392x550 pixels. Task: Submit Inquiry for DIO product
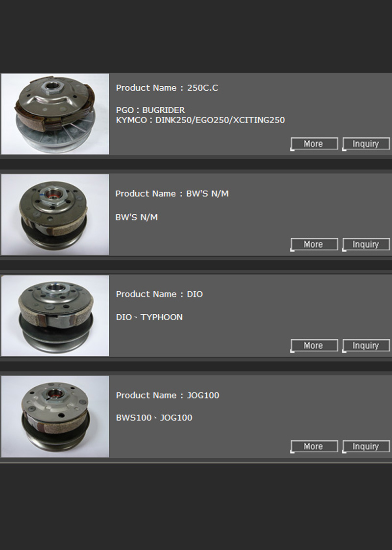tap(366, 346)
